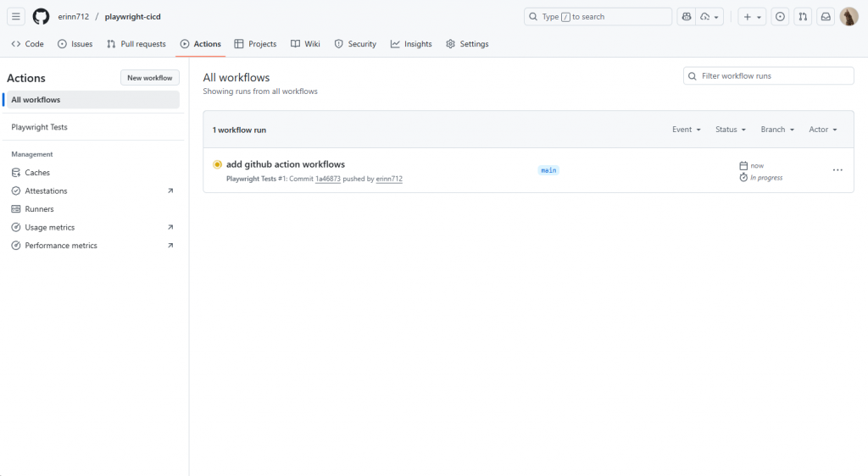
Task: Switch to the Code tab
Action: click(28, 44)
